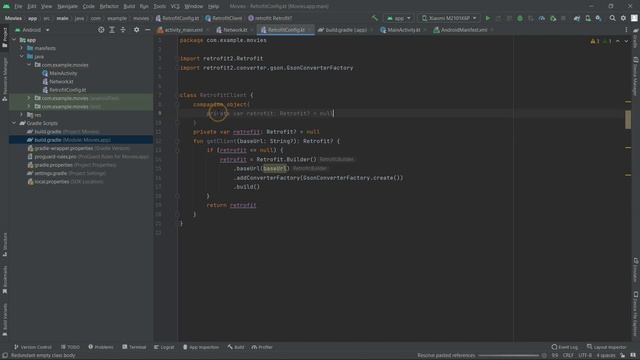Image resolution: width=640 pixels, height=360 pixels.
Task: Click Collapse All in Project panel
Action: coord(123,30)
